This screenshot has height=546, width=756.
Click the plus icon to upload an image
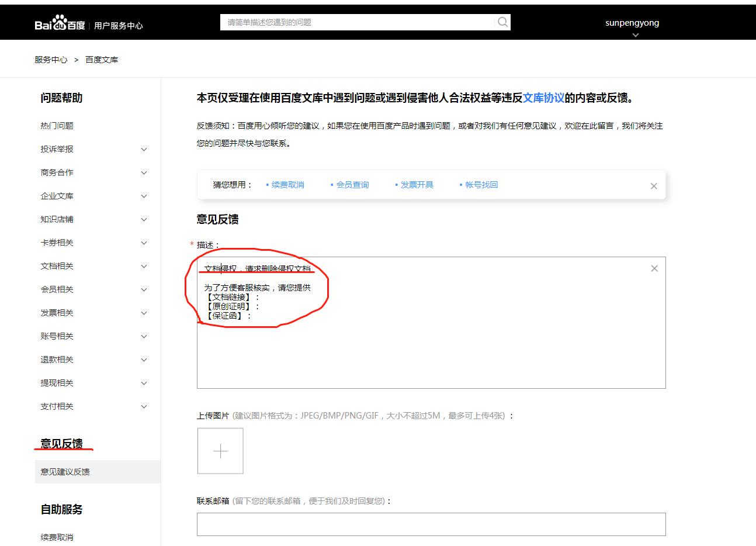tap(220, 451)
